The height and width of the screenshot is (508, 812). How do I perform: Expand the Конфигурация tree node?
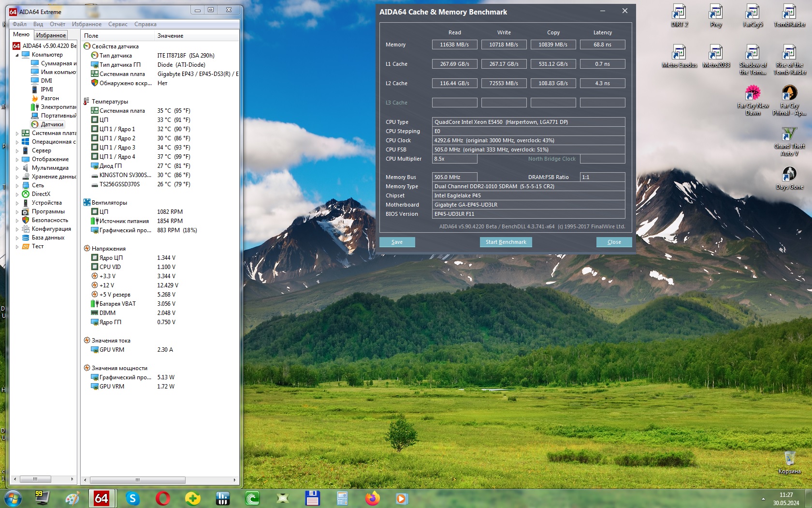point(17,229)
